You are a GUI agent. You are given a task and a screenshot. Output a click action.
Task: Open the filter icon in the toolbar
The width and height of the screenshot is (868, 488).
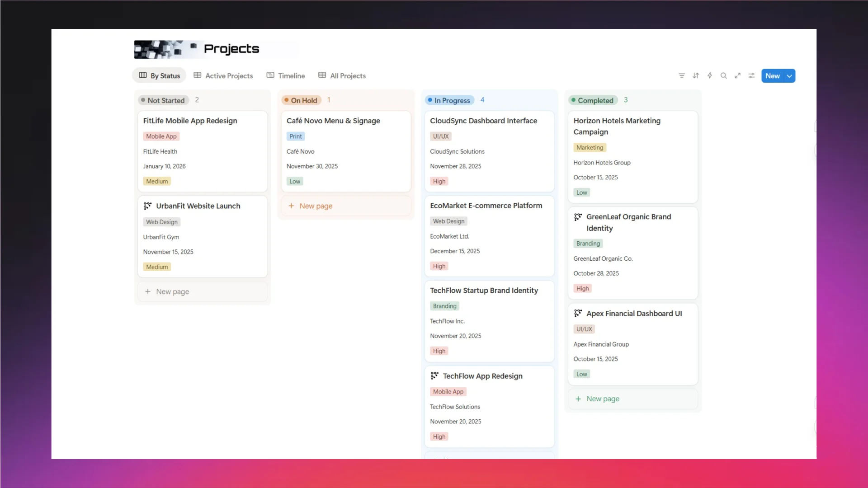[682, 75]
